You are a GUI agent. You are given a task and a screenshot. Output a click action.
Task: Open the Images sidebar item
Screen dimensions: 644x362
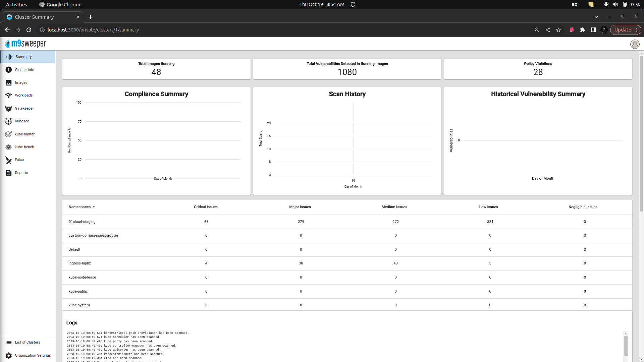[x=21, y=82]
